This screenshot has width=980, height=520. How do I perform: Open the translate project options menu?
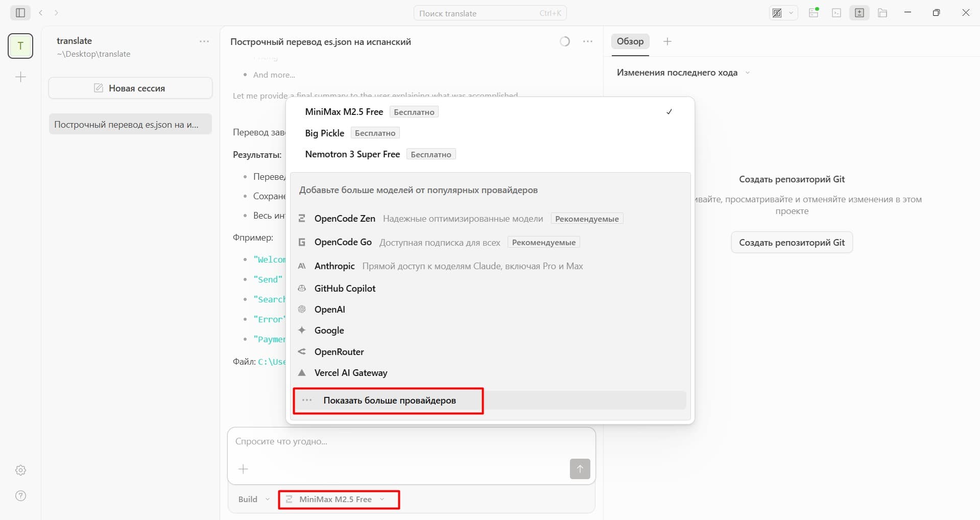pyautogui.click(x=204, y=41)
